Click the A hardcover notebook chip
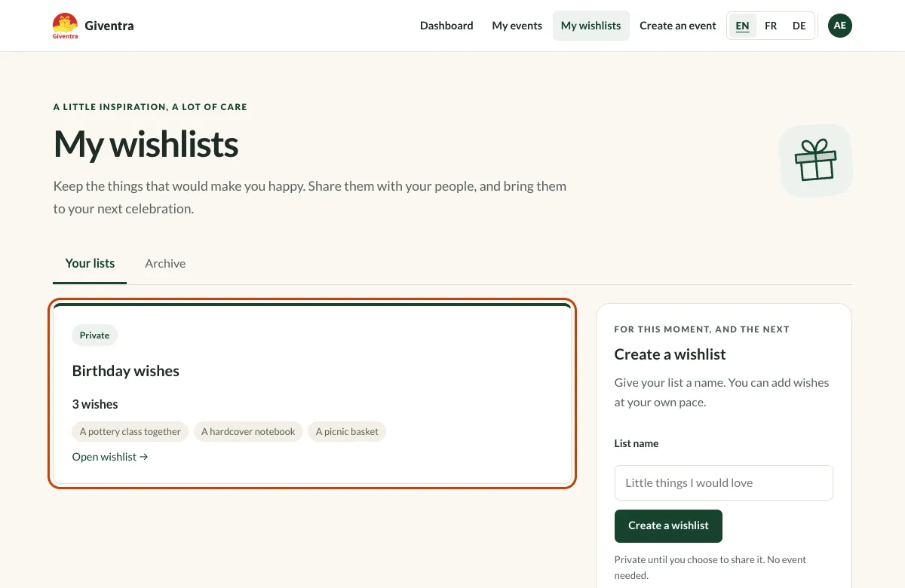Viewport: 905px width, 588px height. coord(248,432)
